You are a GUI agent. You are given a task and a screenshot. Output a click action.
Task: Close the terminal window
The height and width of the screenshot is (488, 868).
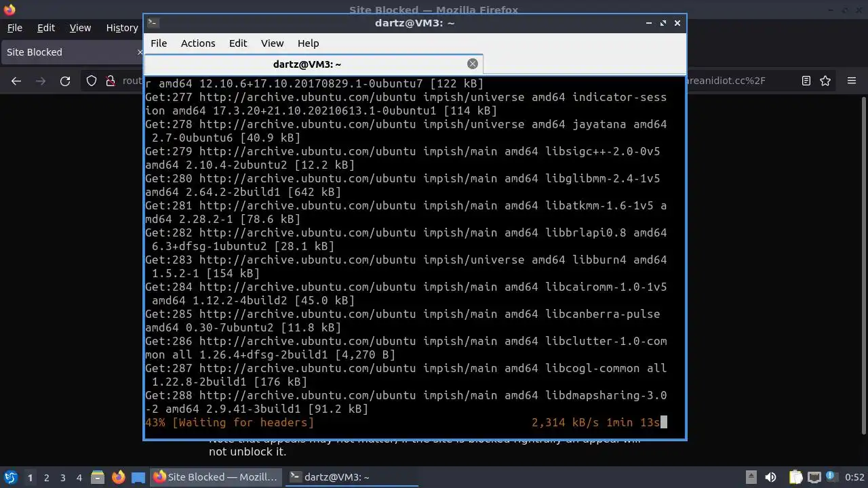pos(677,22)
